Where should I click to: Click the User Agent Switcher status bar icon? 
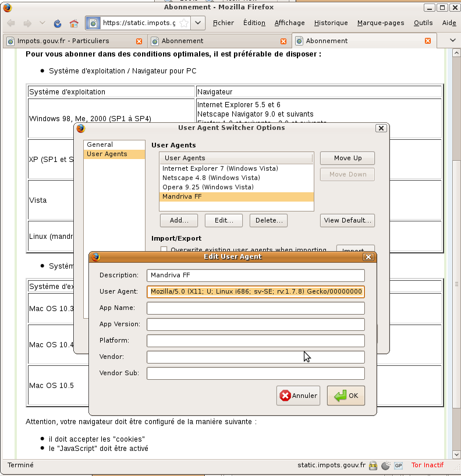point(385,466)
